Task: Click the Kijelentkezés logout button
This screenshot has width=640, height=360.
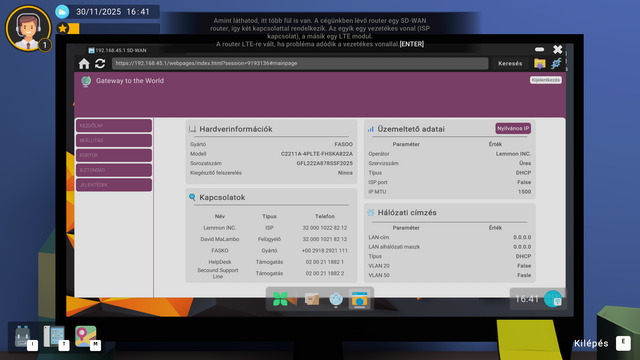Action: [546, 80]
